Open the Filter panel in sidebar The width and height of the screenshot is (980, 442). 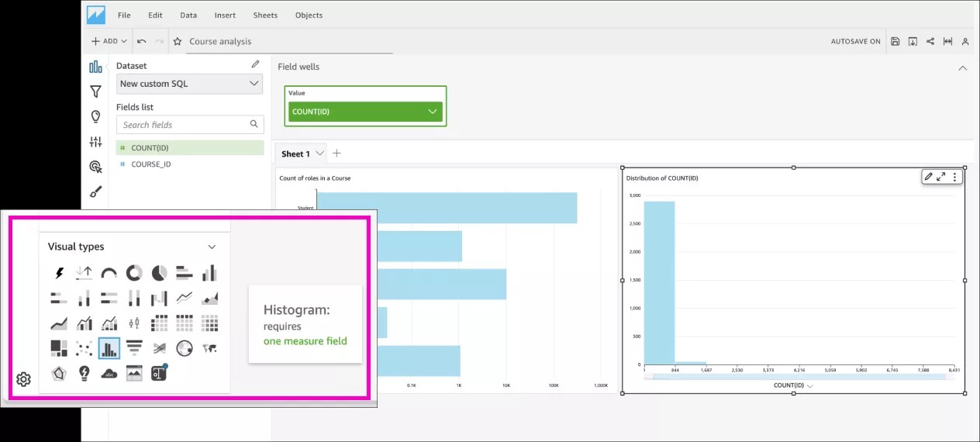95,92
